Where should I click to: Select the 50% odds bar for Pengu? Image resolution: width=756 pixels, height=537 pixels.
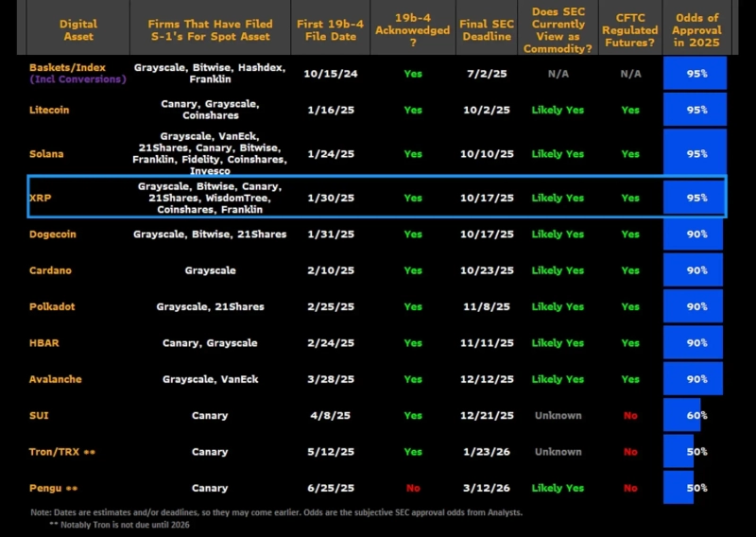point(679,488)
